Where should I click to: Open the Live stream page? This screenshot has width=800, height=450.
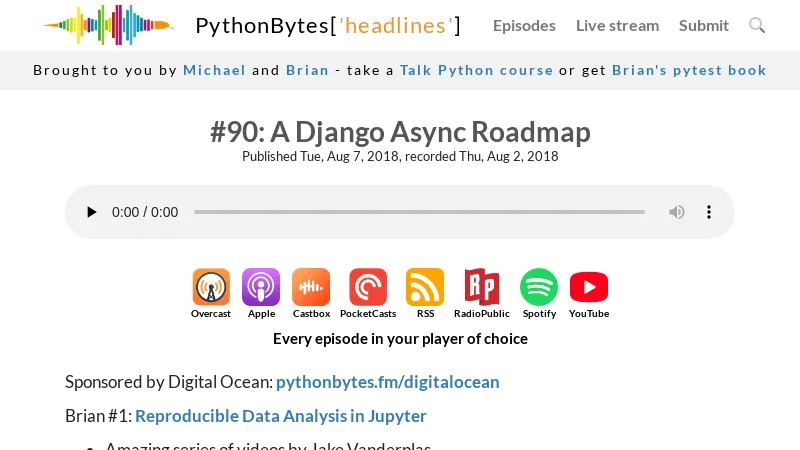click(617, 25)
